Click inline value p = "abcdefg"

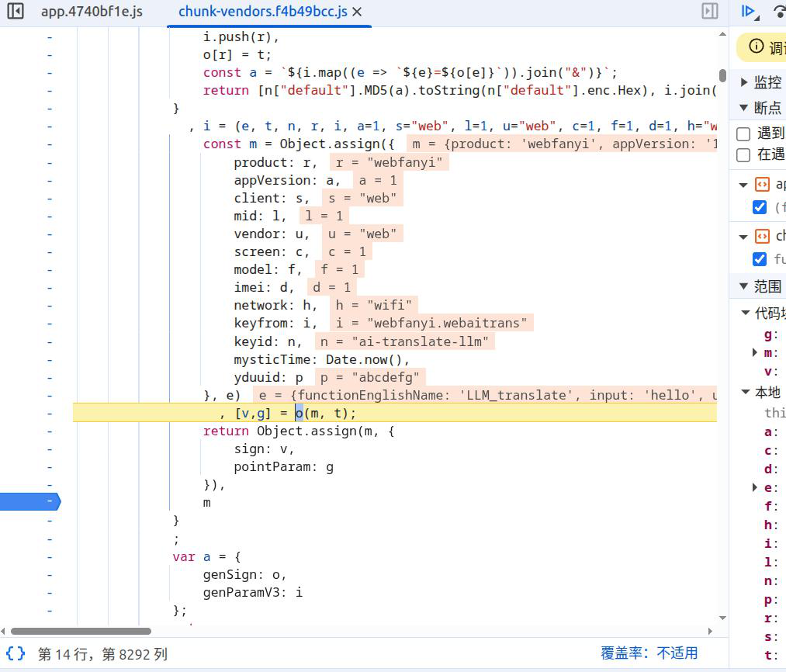pyautogui.click(x=370, y=377)
